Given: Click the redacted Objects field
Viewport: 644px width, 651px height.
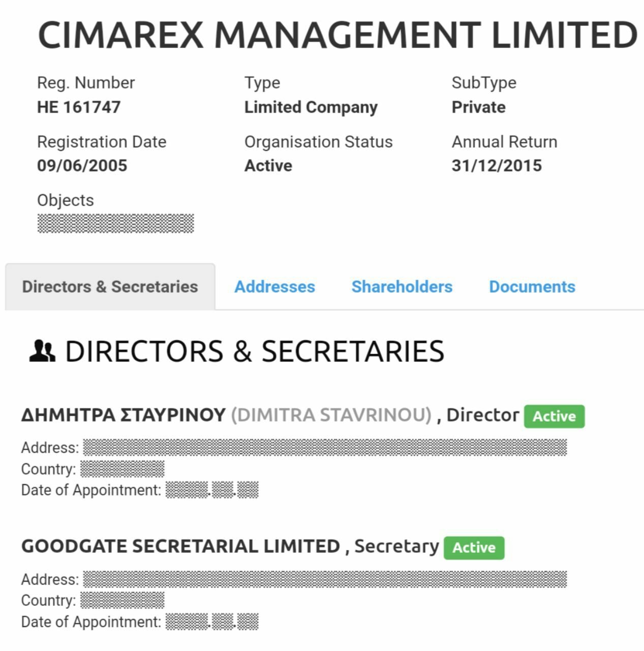Looking at the screenshot, I should 116,223.
